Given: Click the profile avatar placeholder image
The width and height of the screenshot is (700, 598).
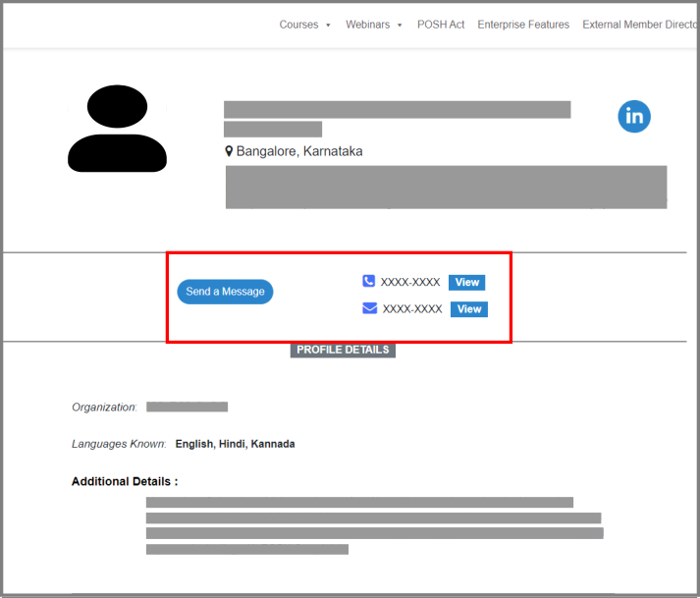Looking at the screenshot, I should pos(117,129).
